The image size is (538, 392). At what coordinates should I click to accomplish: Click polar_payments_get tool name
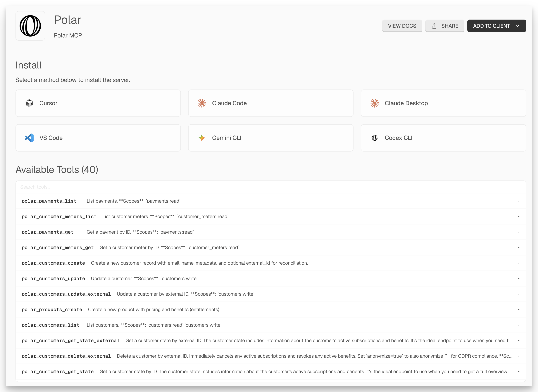48,232
